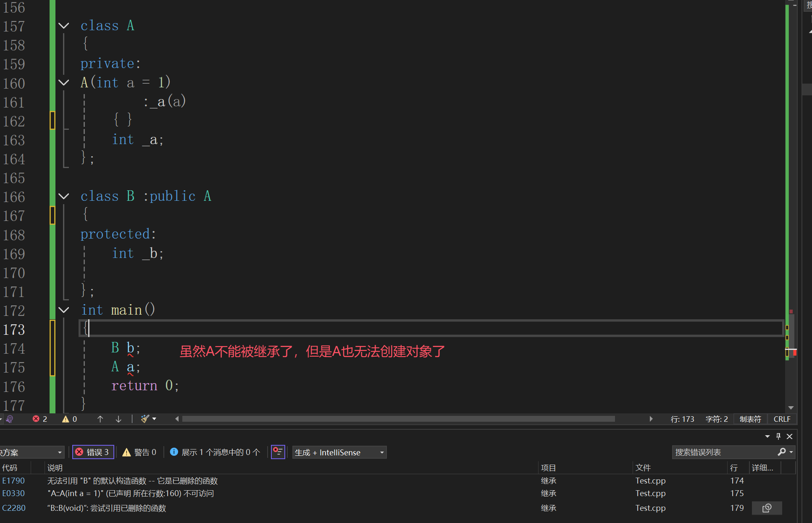The height and width of the screenshot is (523, 812).
Task: Toggle the 错误 3 errors filter
Action: (93, 452)
